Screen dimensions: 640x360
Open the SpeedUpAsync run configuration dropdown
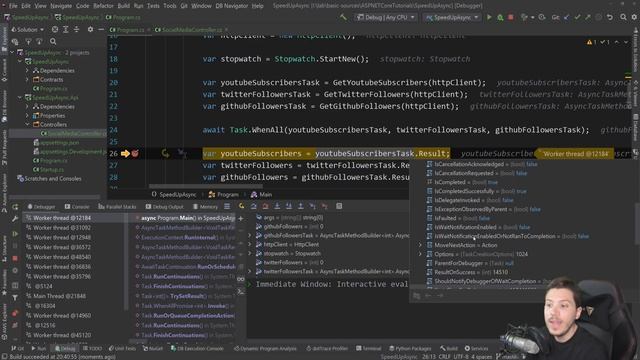click(x=452, y=17)
